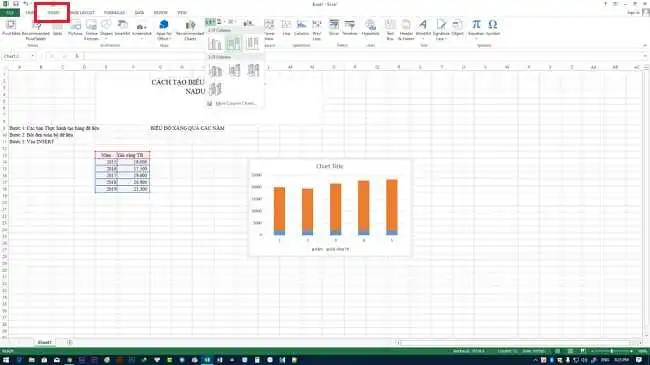Image resolution: width=650 pixels, height=365 pixels.
Task: Switch to the REVIEW tab
Action: click(x=160, y=13)
